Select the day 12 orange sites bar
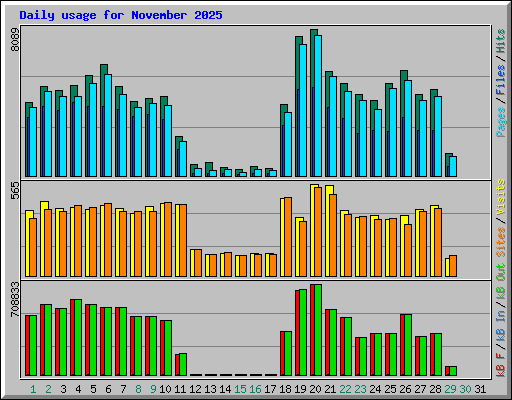 [x=198, y=263]
